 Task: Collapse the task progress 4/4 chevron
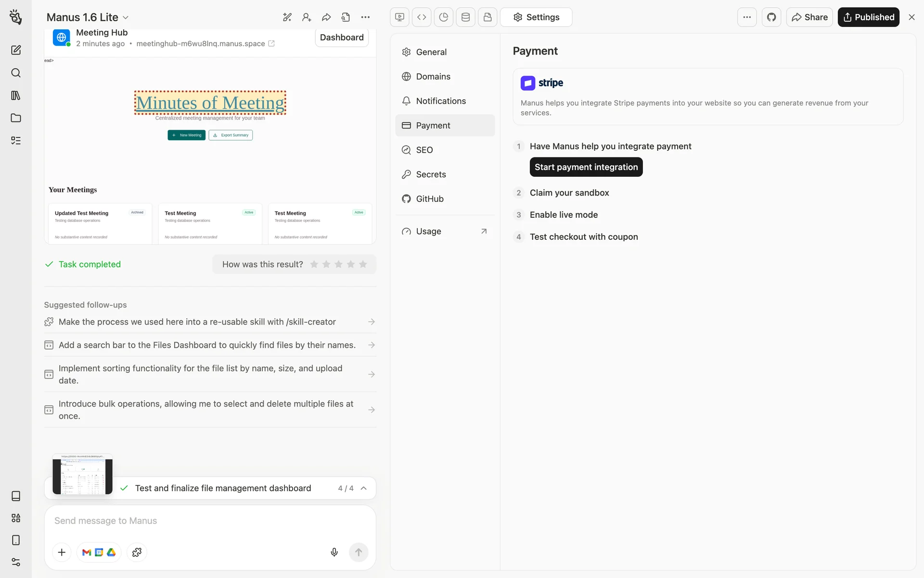point(364,488)
